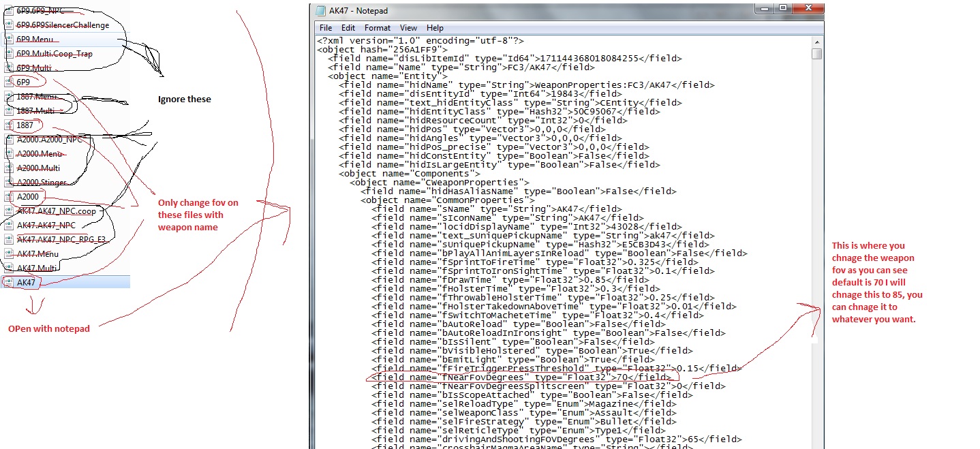The height and width of the screenshot is (449, 980).
Task: Select the AK47 file in the list
Action: pyautogui.click(x=26, y=282)
